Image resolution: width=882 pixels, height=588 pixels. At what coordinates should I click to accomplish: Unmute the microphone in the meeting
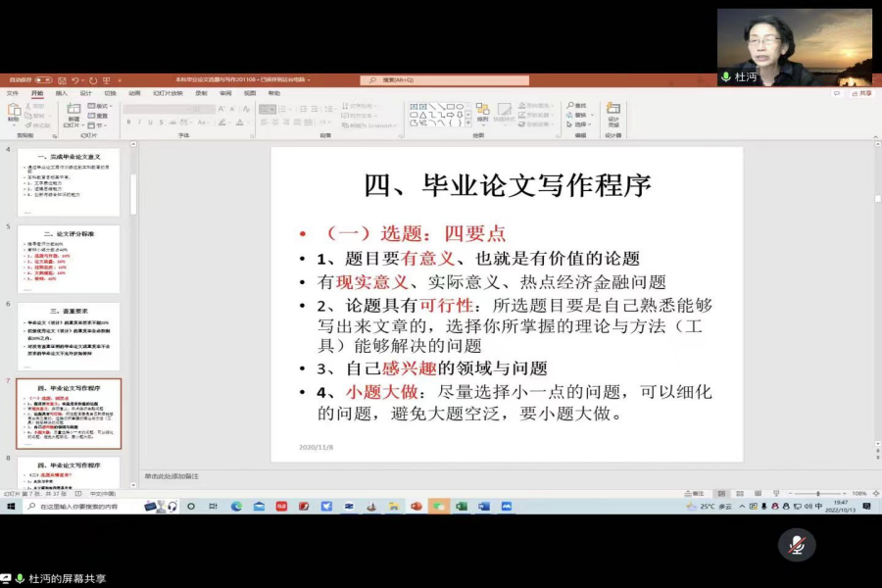798,546
